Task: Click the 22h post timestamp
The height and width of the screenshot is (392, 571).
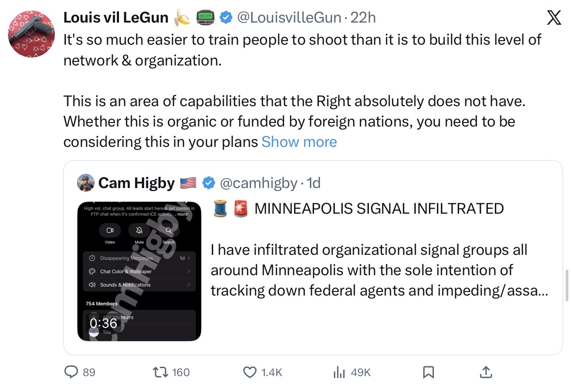Action: coord(363,18)
